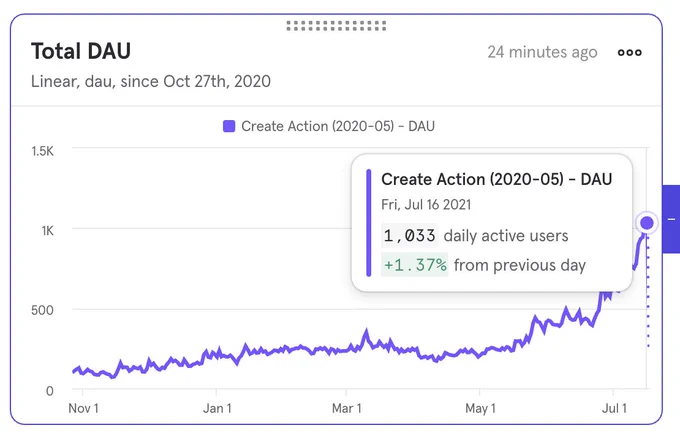The height and width of the screenshot is (436, 680).
Task: Grab the dotted drag handle at top
Action: tap(336, 26)
